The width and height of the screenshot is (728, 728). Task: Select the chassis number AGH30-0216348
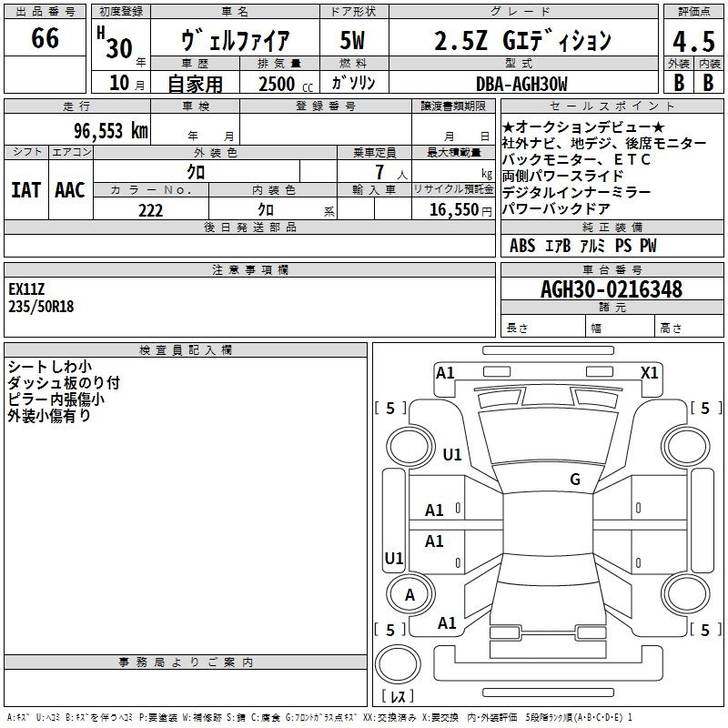(611, 289)
